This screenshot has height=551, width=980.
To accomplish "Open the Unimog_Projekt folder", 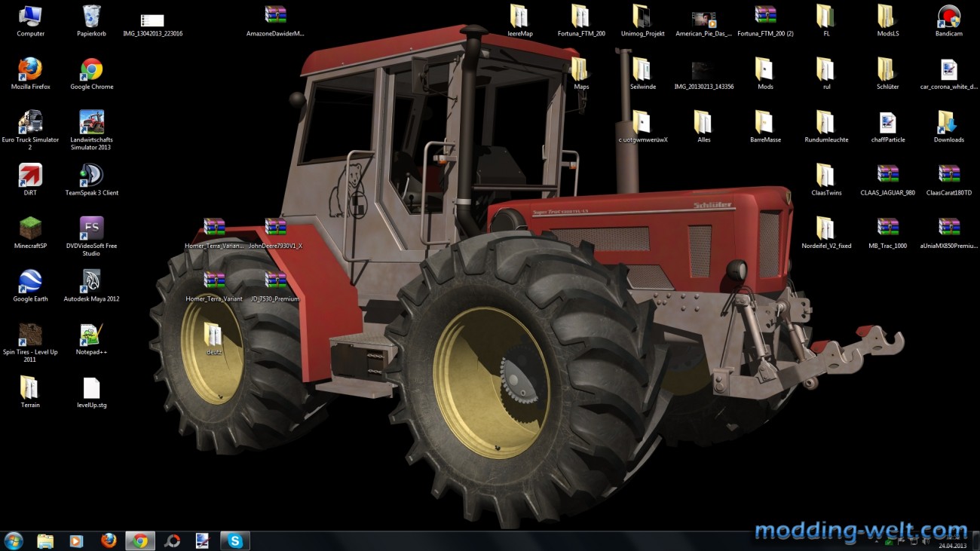I will [x=642, y=20].
